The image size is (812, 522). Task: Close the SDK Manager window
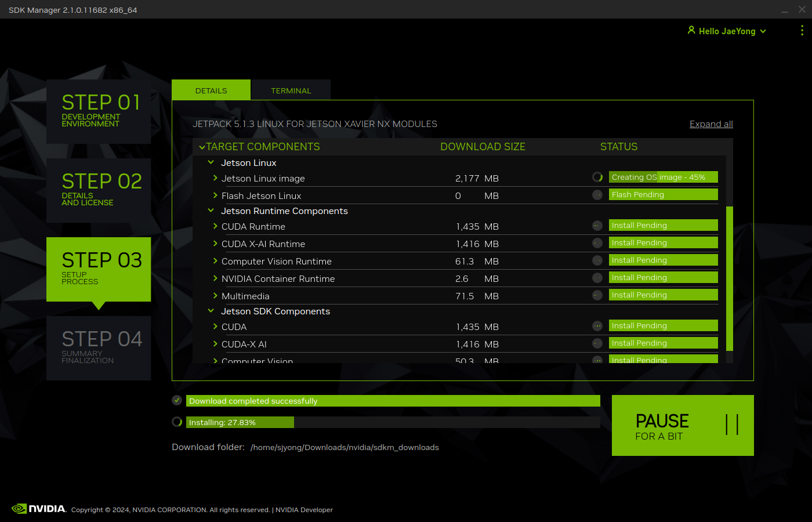click(802, 9)
